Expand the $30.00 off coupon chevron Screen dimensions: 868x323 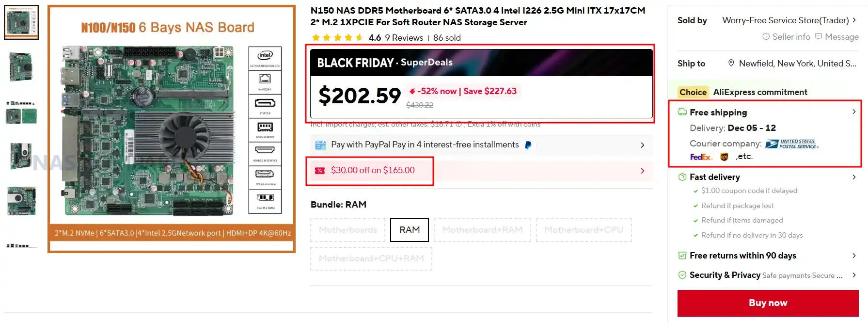[643, 171]
